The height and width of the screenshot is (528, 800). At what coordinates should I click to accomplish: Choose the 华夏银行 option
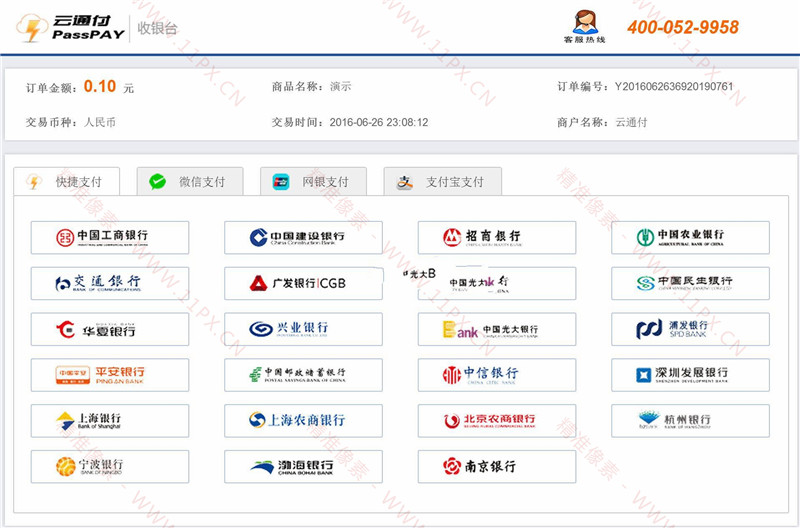click(x=110, y=329)
